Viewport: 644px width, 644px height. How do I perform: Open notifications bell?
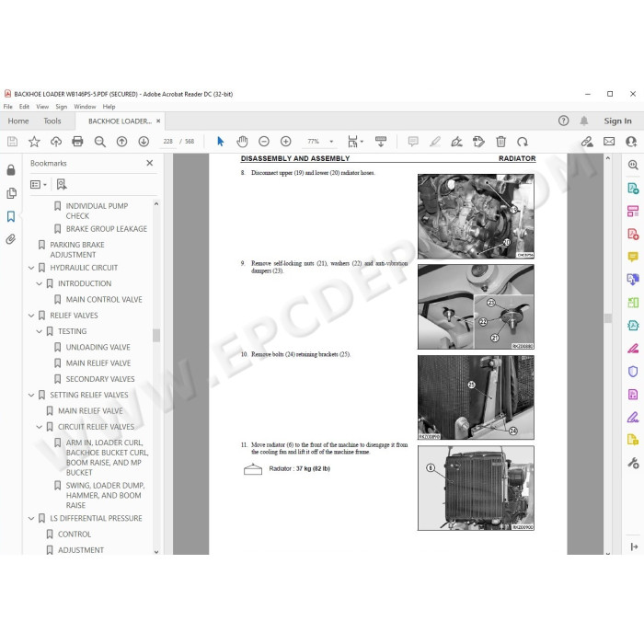click(583, 121)
